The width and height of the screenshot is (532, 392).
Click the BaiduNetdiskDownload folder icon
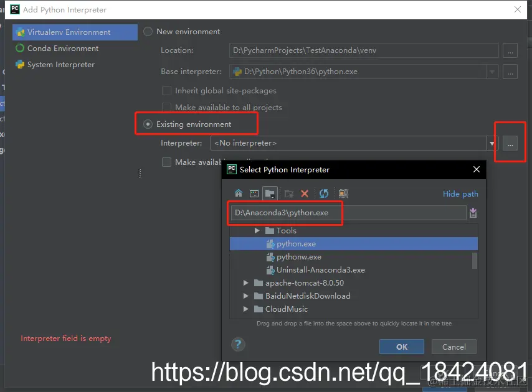[259, 296]
